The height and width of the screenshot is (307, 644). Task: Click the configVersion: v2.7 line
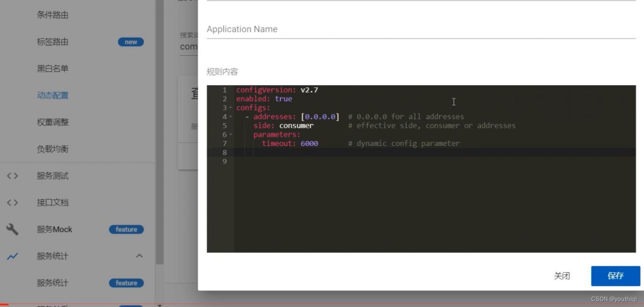coord(277,90)
